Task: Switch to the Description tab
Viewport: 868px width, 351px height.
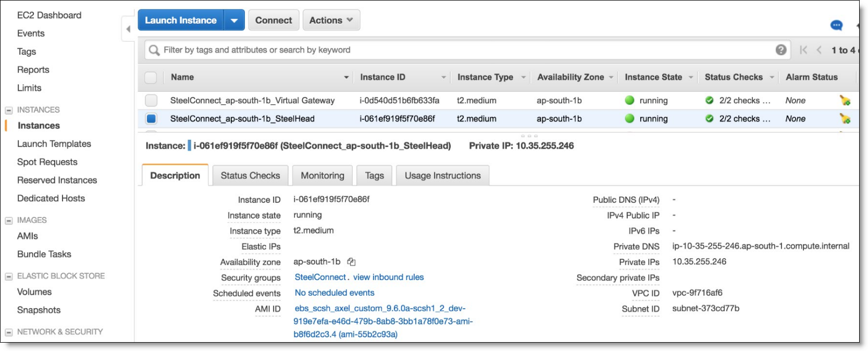Action: (175, 175)
